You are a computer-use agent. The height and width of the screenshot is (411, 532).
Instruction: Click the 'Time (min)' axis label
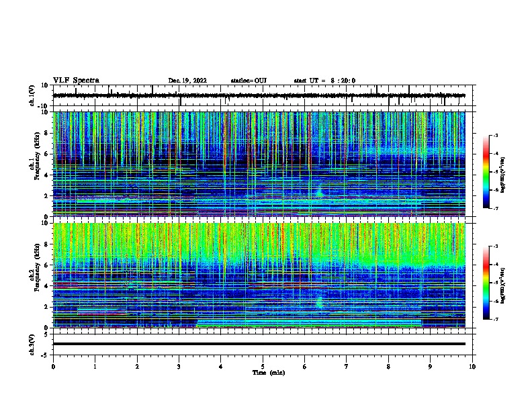click(x=269, y=373)
